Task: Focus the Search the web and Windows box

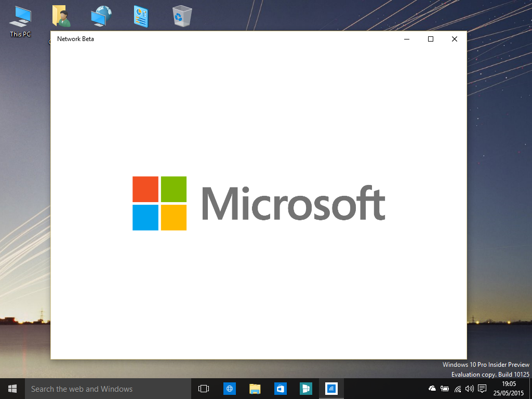Action: (108, 389)
